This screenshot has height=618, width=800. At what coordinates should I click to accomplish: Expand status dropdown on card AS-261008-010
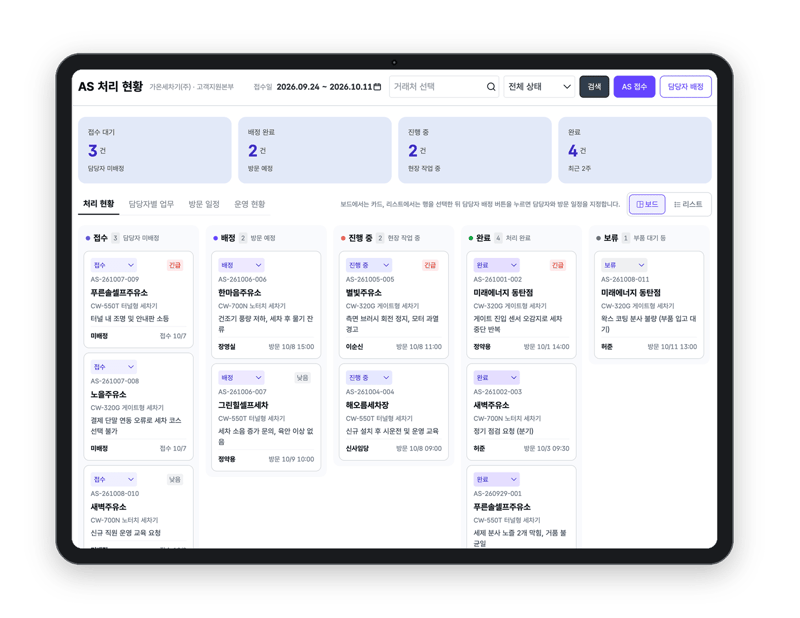pos(114,479)
